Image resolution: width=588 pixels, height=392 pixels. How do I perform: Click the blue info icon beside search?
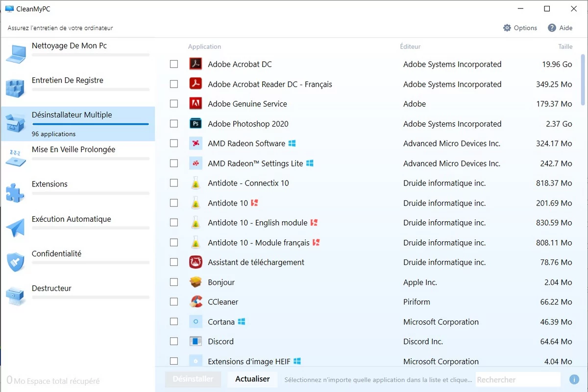[x=574, y=379]
